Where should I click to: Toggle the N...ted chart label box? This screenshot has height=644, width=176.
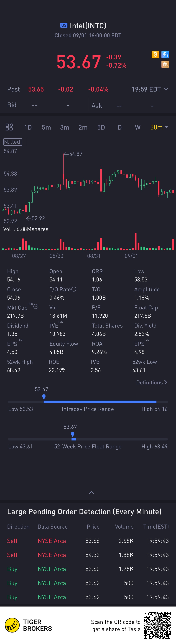tap(13, 142)
